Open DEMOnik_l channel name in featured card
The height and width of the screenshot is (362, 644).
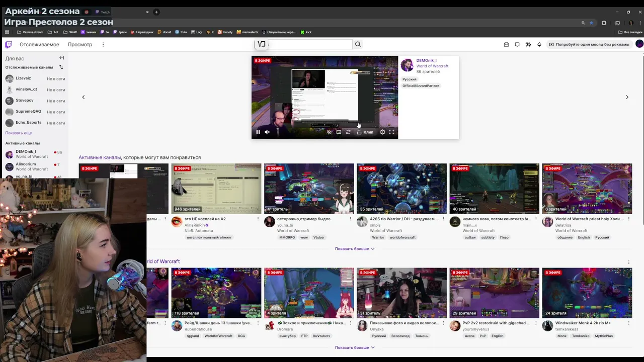426,60
